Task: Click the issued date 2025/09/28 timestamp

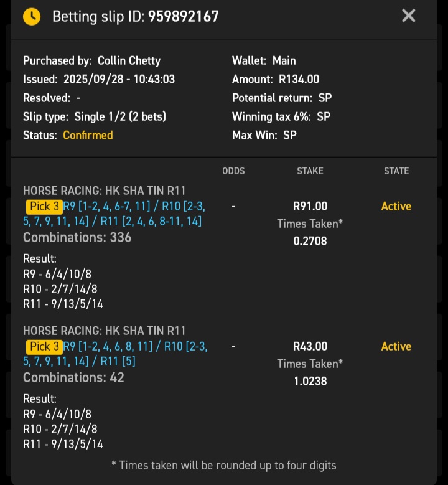Action: click(x=119, y=79)
